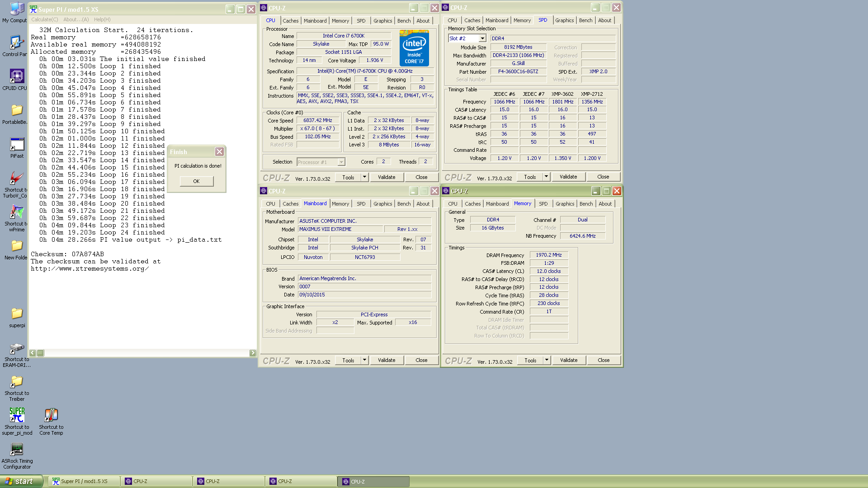
Task: Click Super PI title bar icon
Action: [33, 9]
